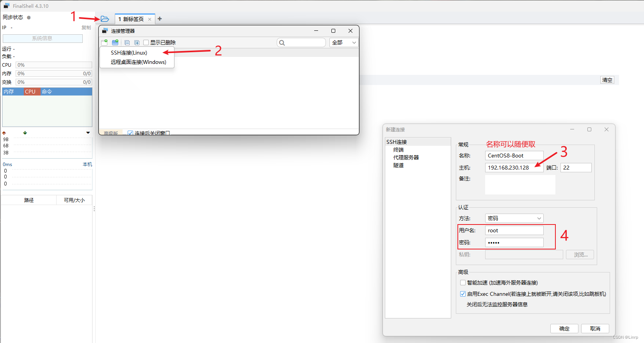
Task: Click the sidebar collapse handle dots
Action: (x=94, y=209)
